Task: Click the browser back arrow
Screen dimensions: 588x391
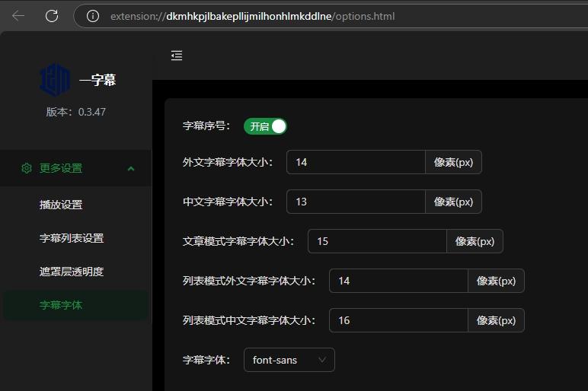Action: [x=18, y=16]
